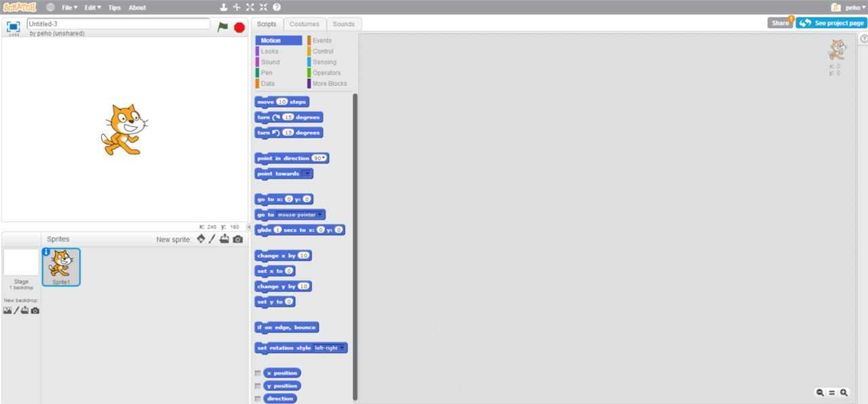Switch to Scripts tab
This screenshot has height=404, width=868.
267,24
